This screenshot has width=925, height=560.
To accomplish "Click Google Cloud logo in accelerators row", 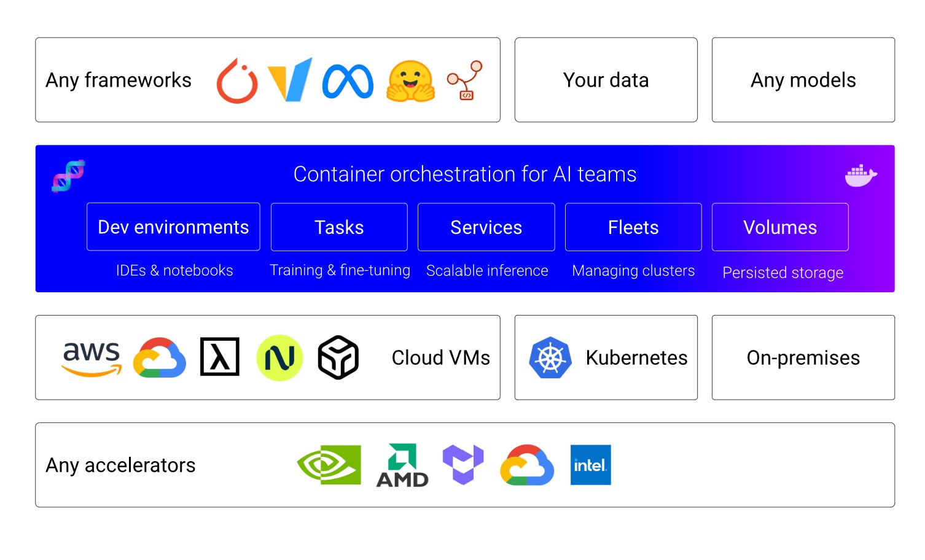I will click(527, 465).
